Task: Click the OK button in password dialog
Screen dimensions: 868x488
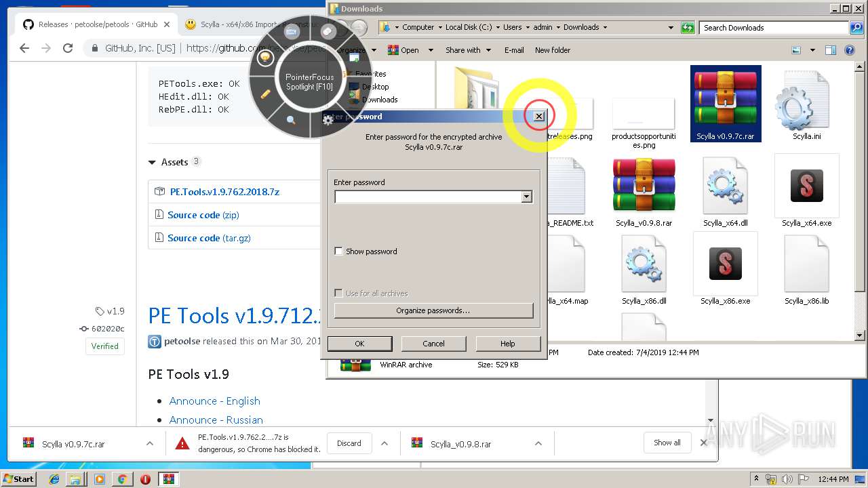Action: tap(359, 344)
